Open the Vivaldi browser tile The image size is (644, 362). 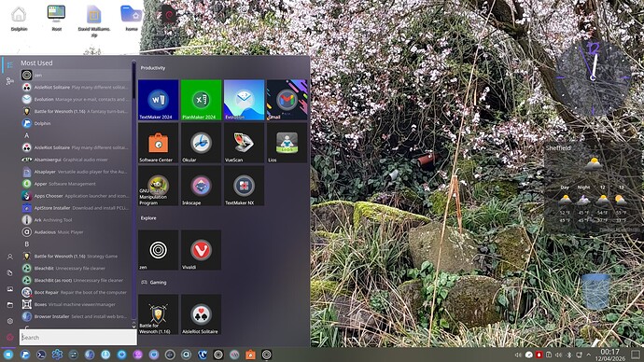coord(202,250)
